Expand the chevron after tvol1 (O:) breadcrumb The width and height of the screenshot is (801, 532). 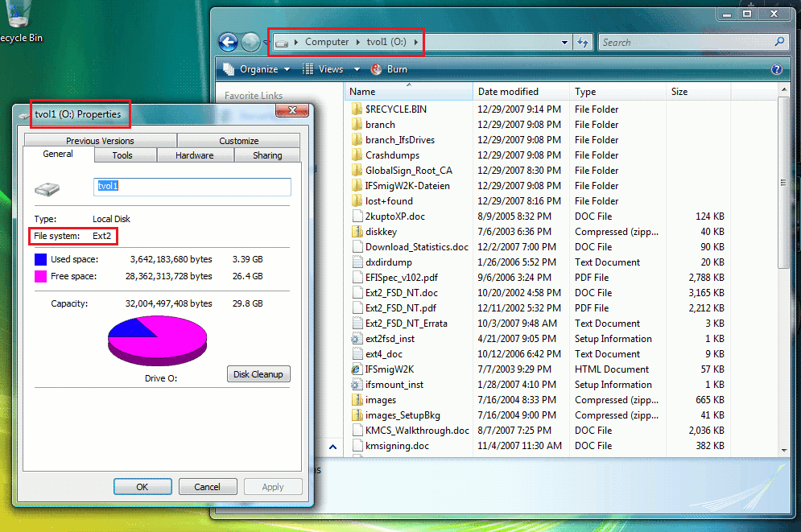416,42
